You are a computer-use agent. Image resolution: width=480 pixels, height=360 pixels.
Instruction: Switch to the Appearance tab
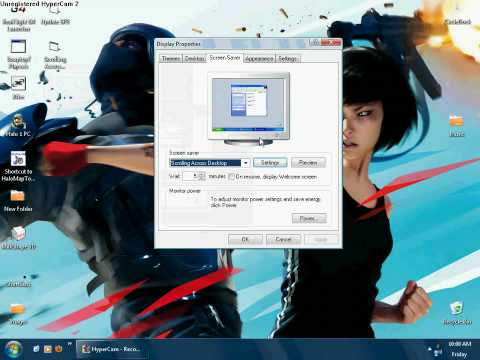(x=259, y=59)
